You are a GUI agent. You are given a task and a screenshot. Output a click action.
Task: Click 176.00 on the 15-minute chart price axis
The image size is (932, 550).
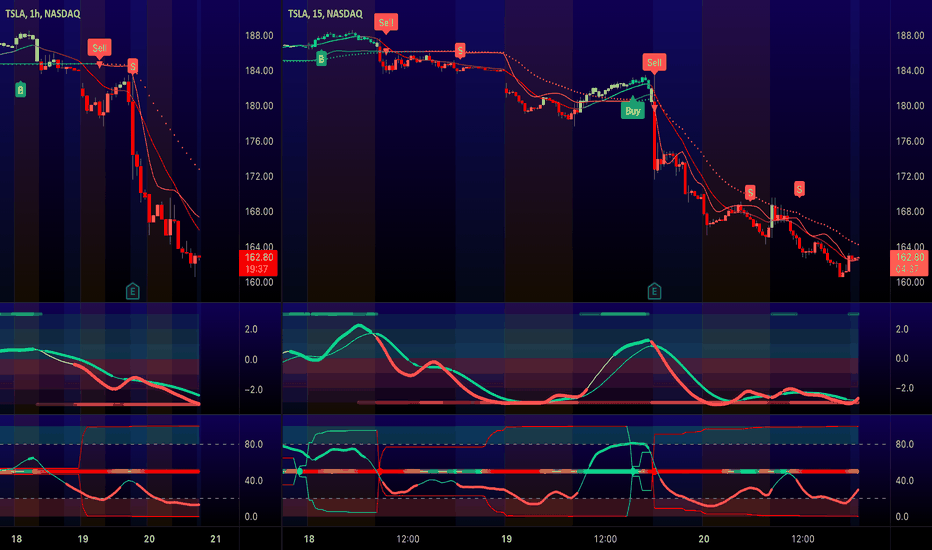[910, 142]
